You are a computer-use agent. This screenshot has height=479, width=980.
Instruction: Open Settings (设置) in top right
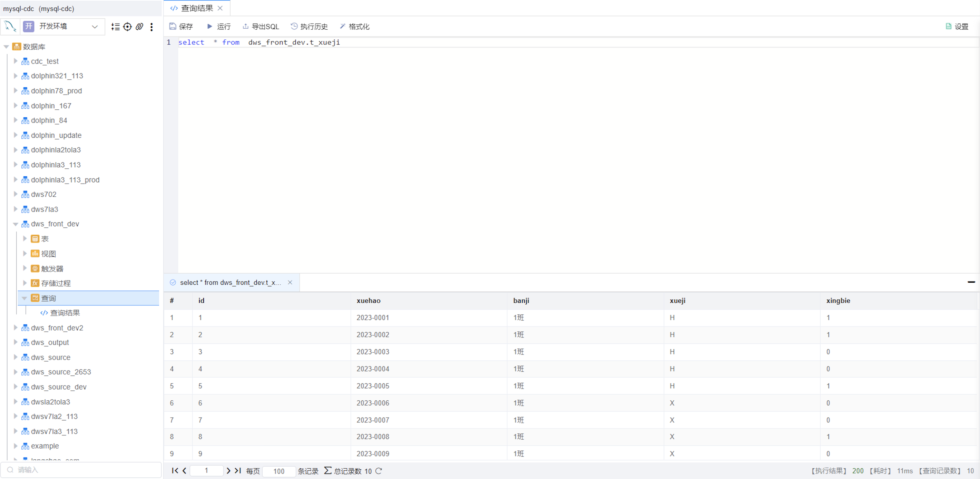(x=957, y=26)
